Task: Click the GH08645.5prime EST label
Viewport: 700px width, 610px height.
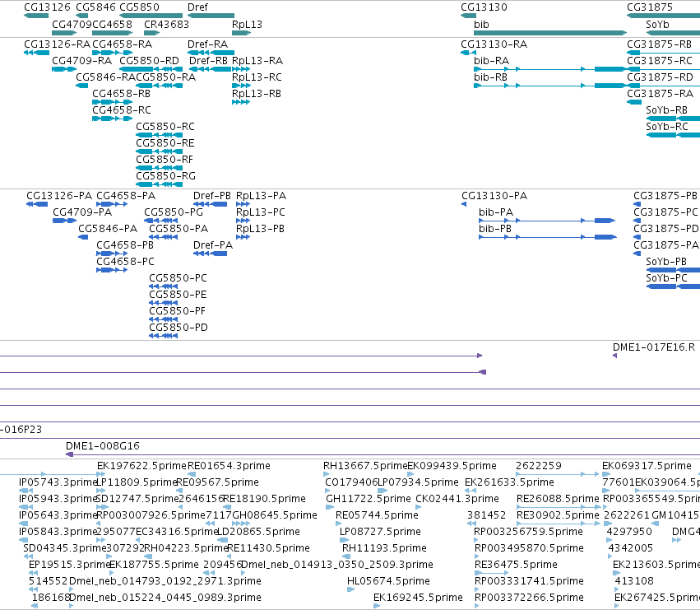Action: tap(275, 515)
